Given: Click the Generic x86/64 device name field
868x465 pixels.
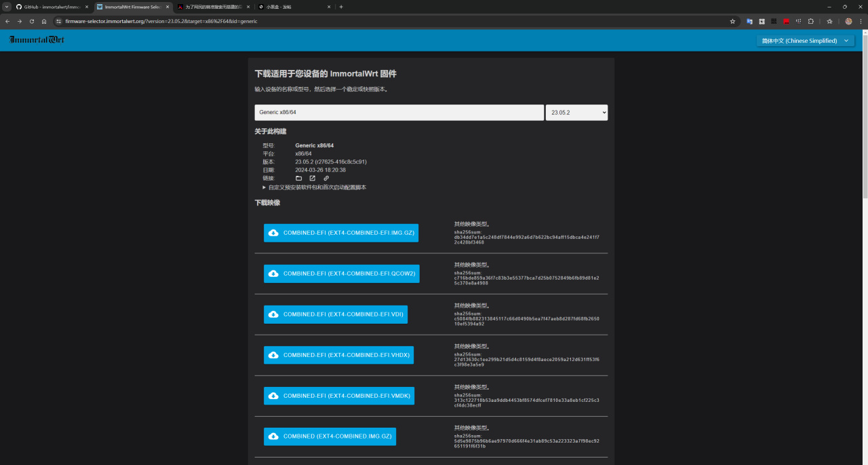Looking at the screenshot, I should (399, 112).
